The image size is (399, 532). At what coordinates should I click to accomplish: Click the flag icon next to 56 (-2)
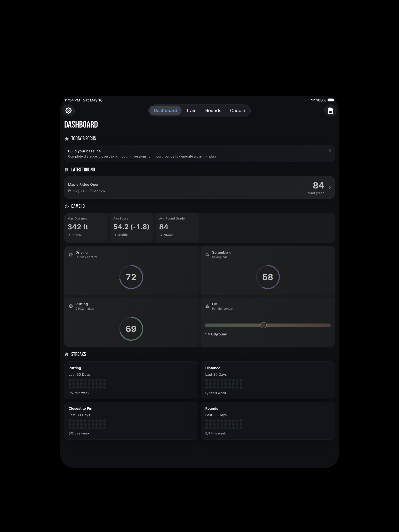(70, 191)
